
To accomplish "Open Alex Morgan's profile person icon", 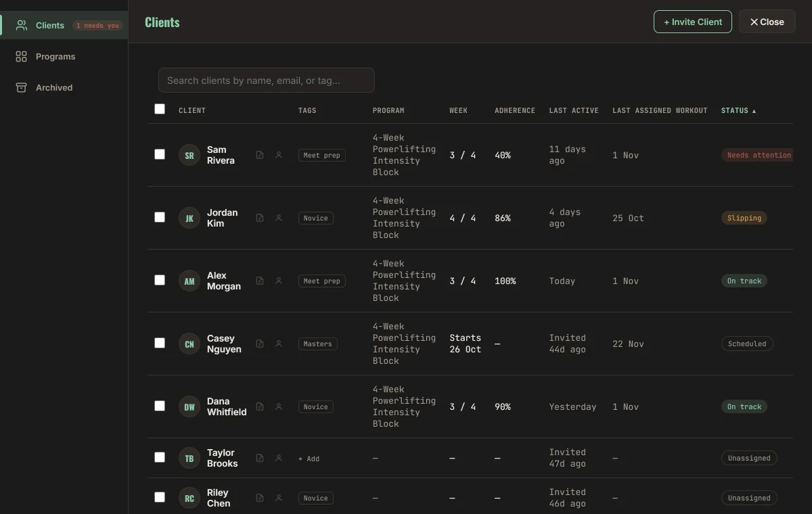I will pyautogui.click(x=279, y=281).
